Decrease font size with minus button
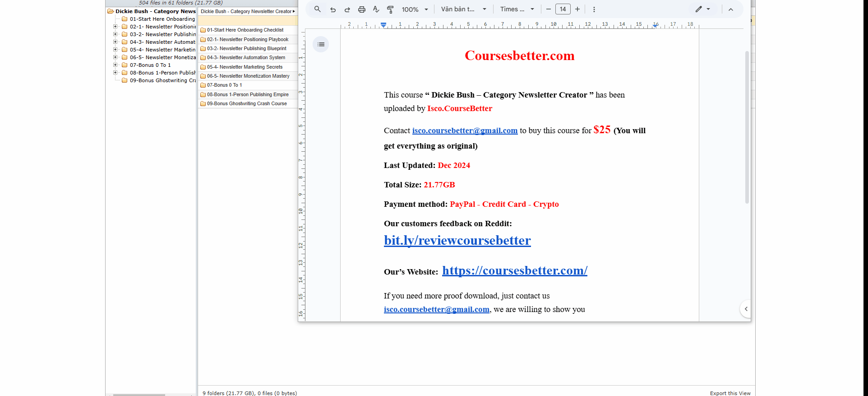The width and height of the screenshot is (868, 396). 549,9
